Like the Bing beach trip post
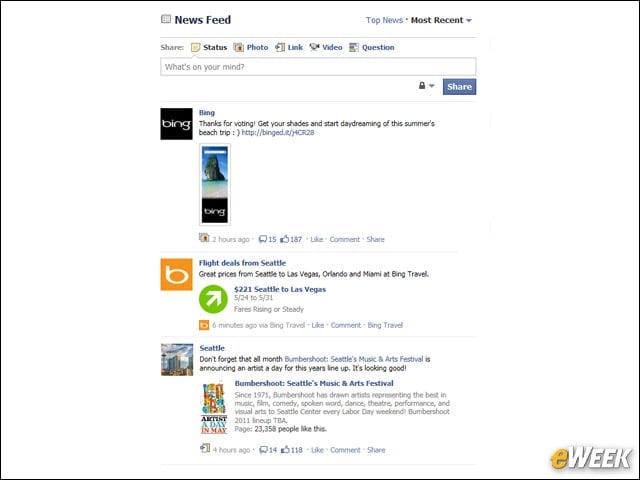Image resolution: width=640 pixels, height=480 pixels. (x=316, y=239)
